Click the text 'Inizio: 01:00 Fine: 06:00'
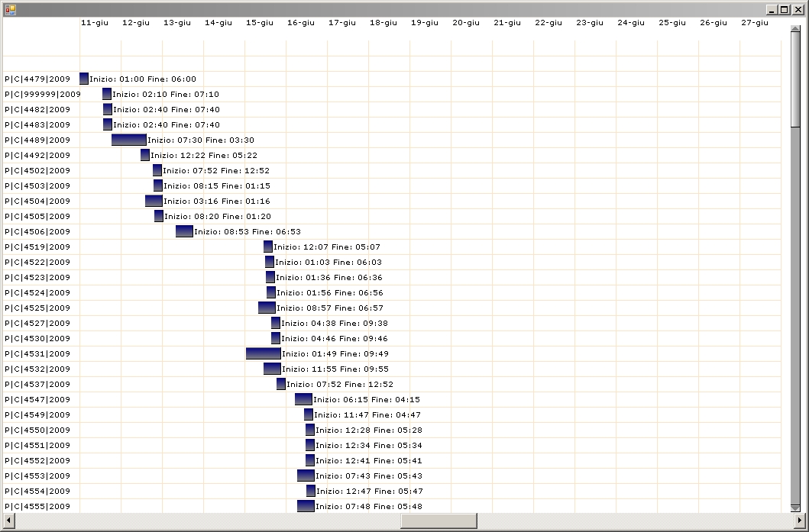This screenshot has width=809, height=532. click(143, 79)
